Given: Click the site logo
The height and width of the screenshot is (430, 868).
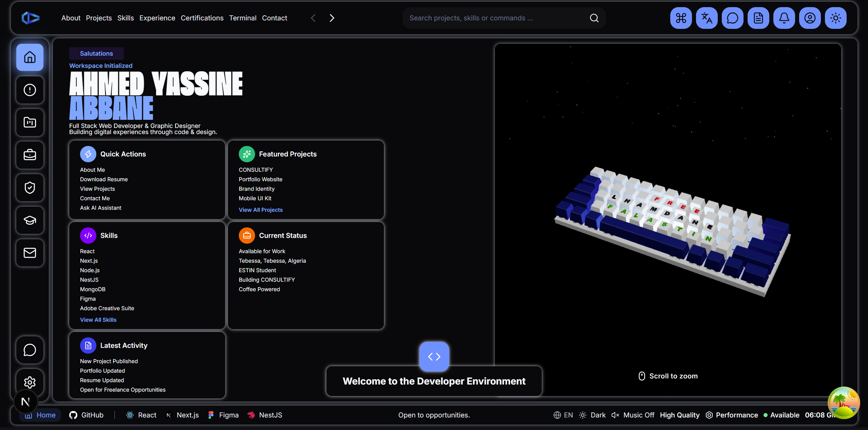Looking at the screenshot, I should [x=31, y=18].
